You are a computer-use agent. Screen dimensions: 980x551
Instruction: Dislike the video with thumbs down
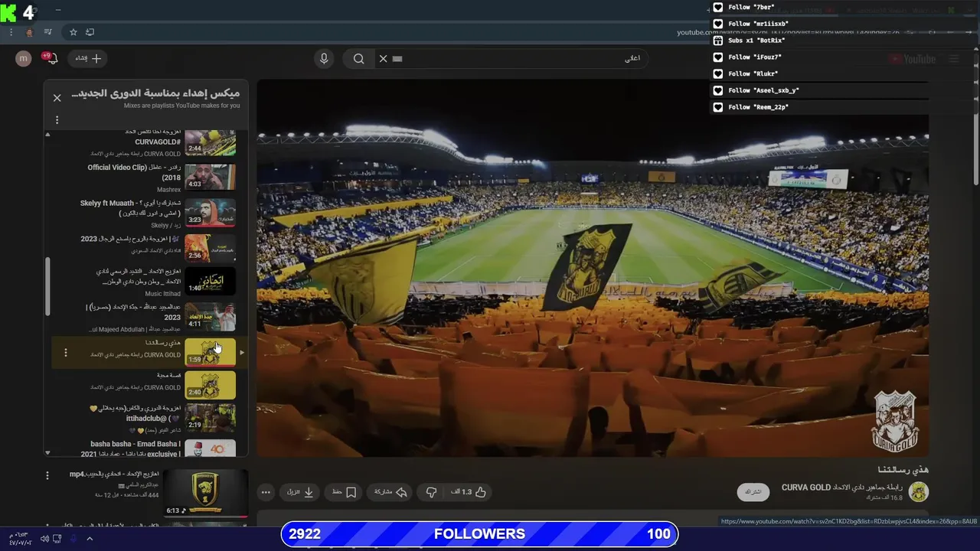click(x=431, y=492)
